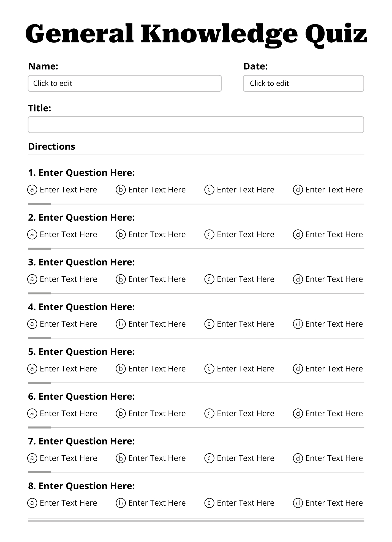Mark option d circle for question 8
This screenshot has height=542, width=392.
click(298, 503)
